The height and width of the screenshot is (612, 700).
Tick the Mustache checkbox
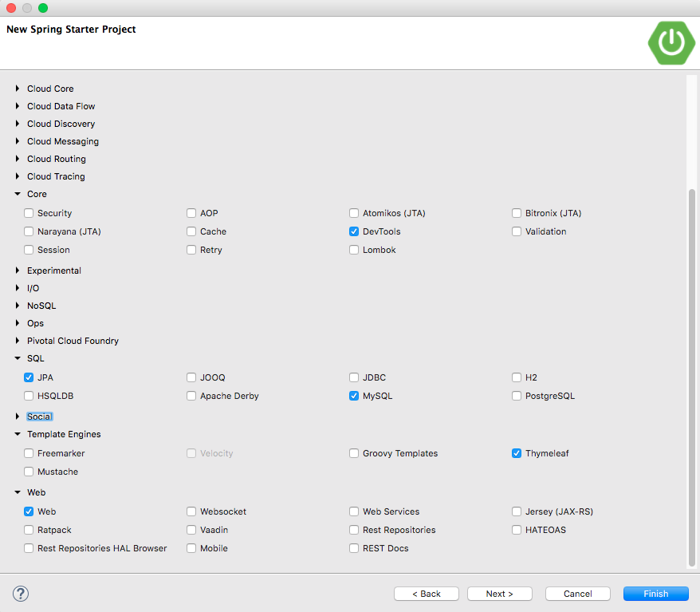point(29,472)
